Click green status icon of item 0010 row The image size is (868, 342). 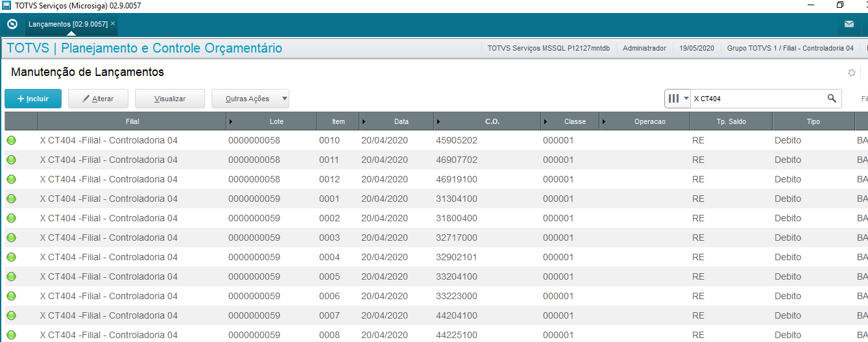[11, 140]
